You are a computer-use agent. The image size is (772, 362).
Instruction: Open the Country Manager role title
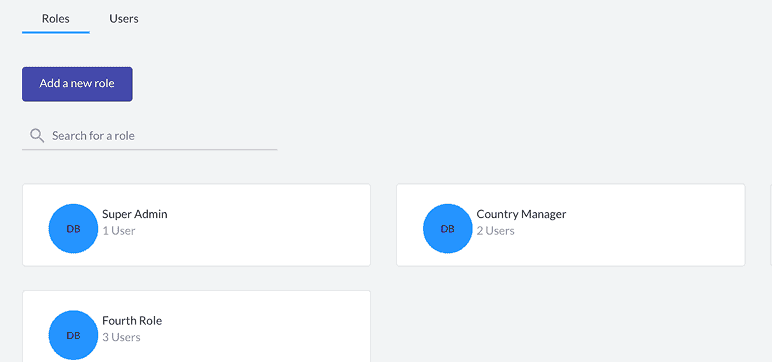tap(521, 214)
